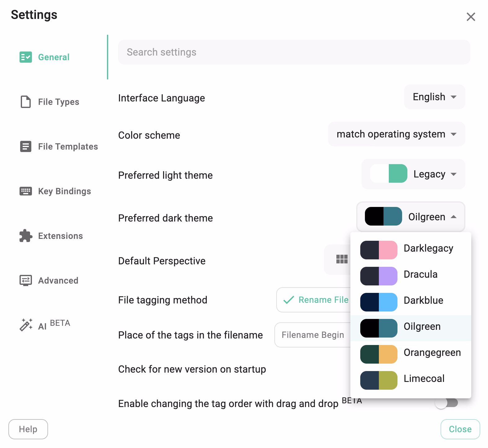Click the Help button
The height and width of the screenshot is (448, 488).
tap(28, 429)
